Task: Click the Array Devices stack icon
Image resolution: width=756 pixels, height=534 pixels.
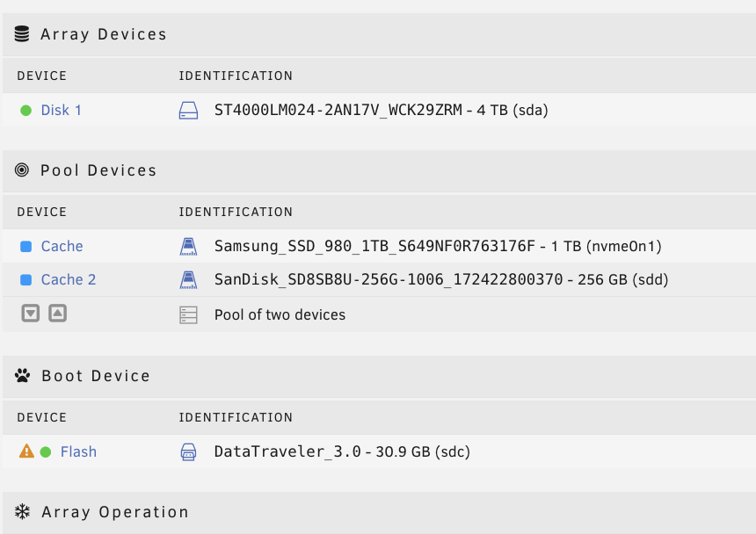Action: (22, 34)
